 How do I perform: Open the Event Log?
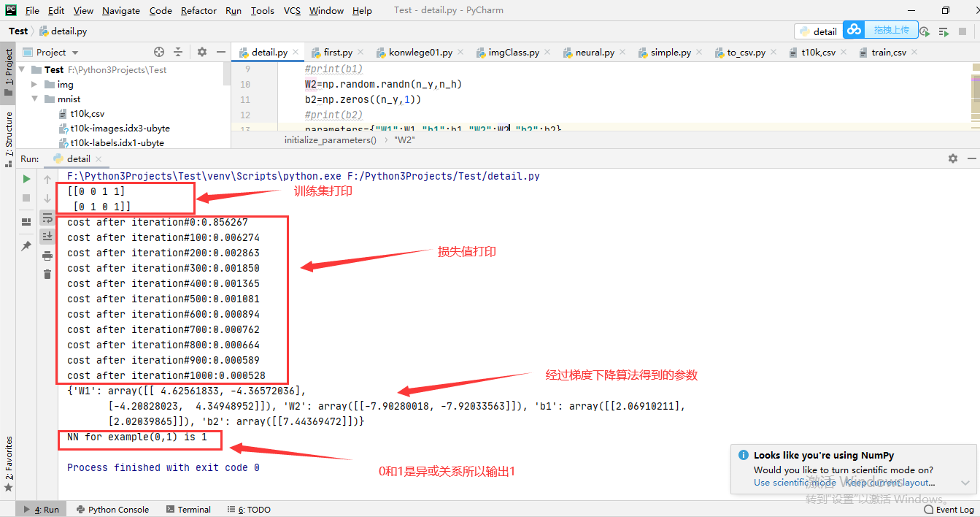[x=949, y=509]
